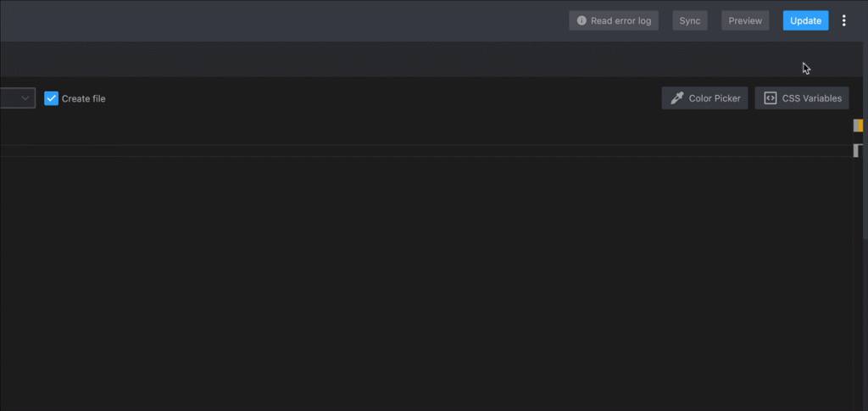
Task: Select the eyedropper icon for Color Picker
Action: coord(676,98)
